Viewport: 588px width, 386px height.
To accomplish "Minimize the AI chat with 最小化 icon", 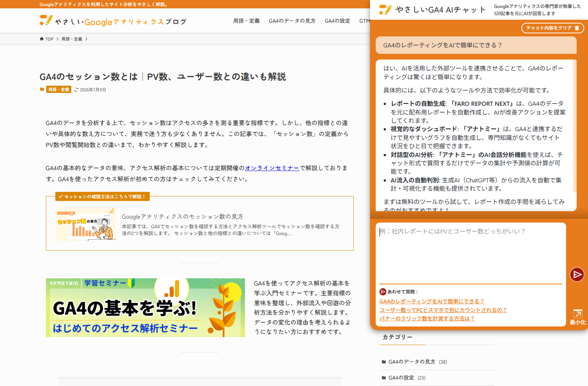I will pyautogui.click(x=577, y=317).
